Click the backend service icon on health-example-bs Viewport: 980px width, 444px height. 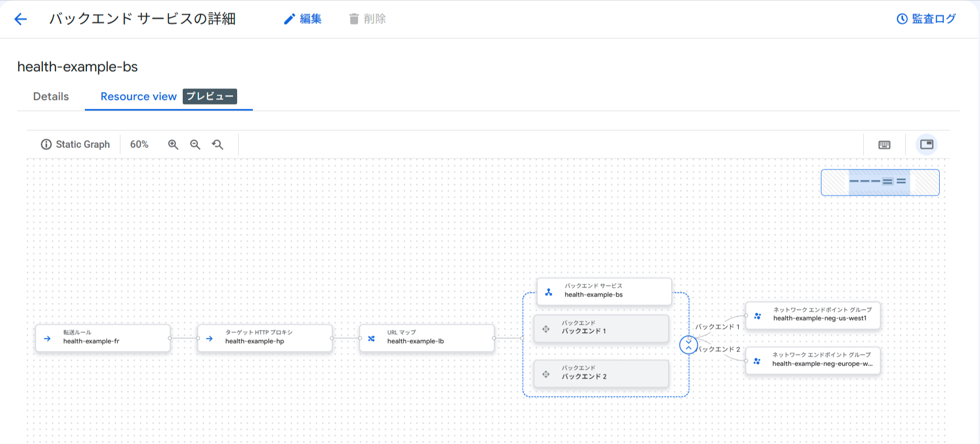[x=549, y=292]
